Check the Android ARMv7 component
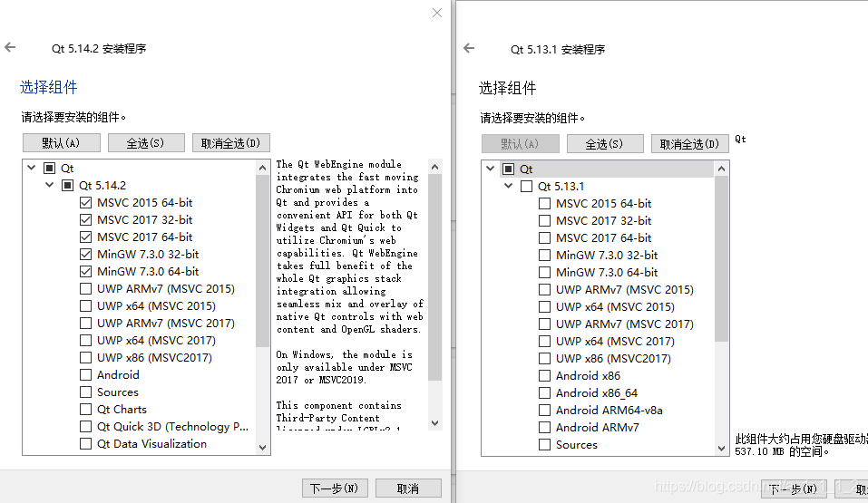The width and height of the screenshot is (868, 503). tap(544, 427)
